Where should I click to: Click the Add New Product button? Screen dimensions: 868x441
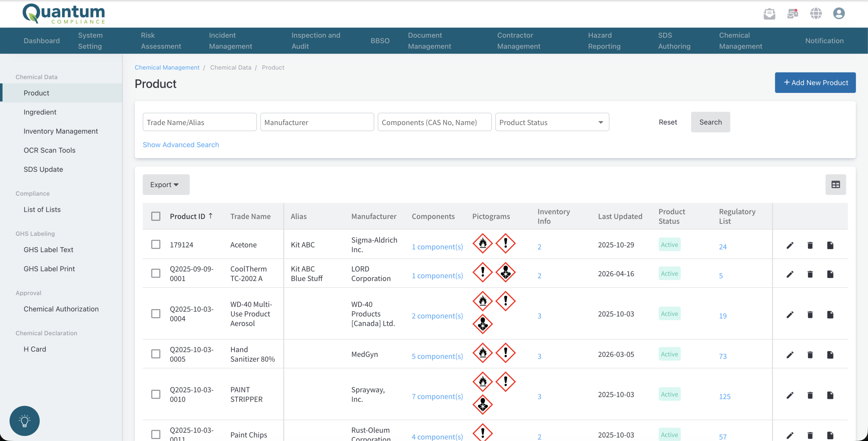tap(815, 82)
